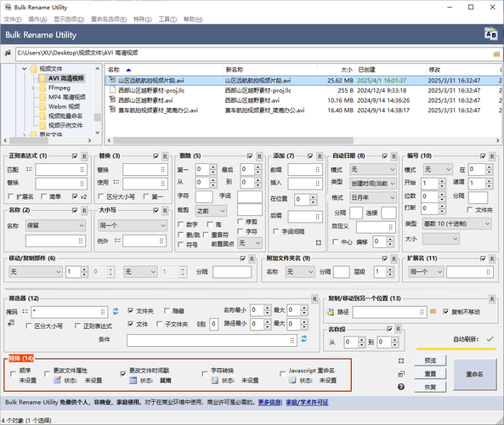504x425 pixels.
Task: Open the 更改文件时间戳 calendar icon
Action: (x=133, y=380)
